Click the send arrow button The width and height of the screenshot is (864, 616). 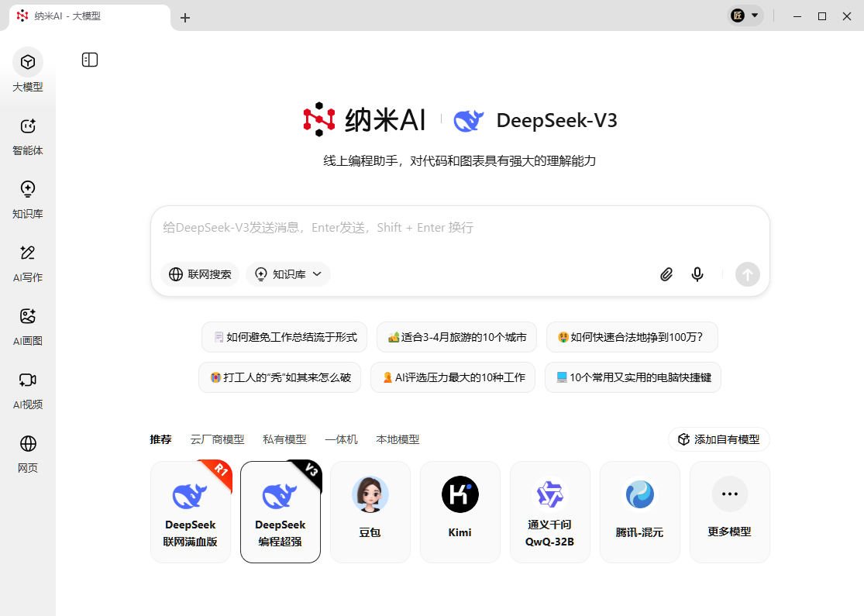click(x=747, y=274)
